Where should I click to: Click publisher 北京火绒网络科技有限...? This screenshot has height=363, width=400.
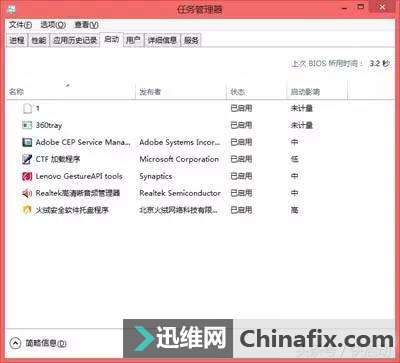[179, 210]
